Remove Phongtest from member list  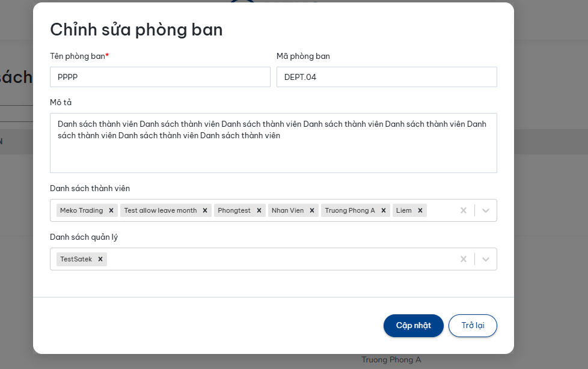click(259, 210)
